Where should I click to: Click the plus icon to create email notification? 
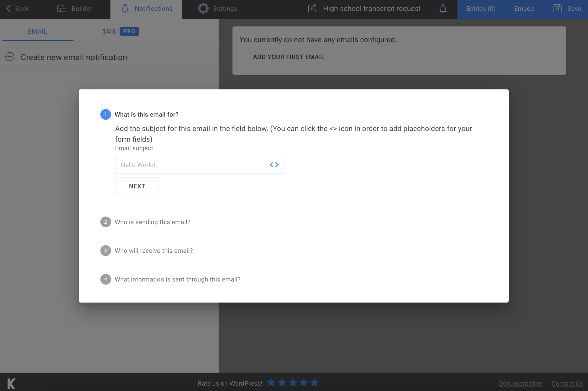(10, 57)
